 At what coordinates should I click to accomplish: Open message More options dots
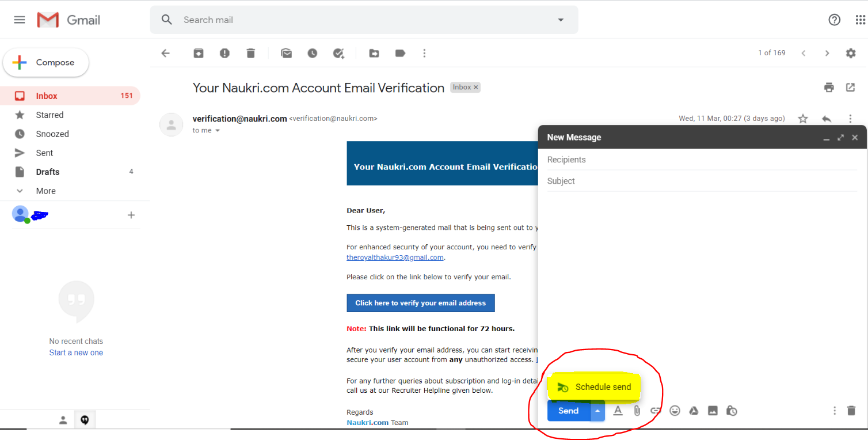click(850, 119)
